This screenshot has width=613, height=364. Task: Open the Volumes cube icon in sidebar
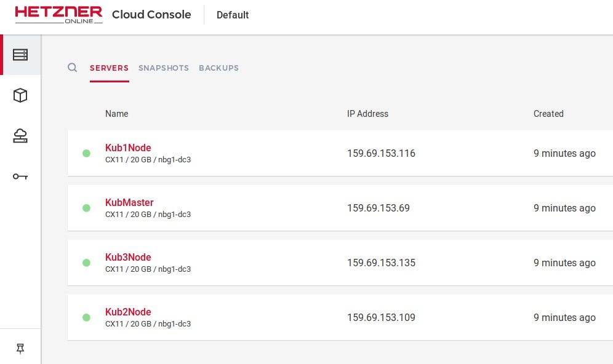click(20, 95)
